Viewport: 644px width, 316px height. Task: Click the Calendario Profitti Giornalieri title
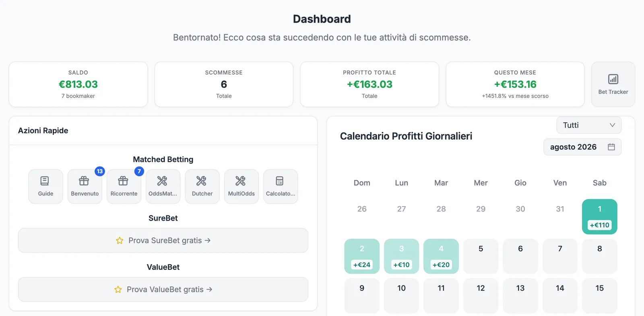406,136
